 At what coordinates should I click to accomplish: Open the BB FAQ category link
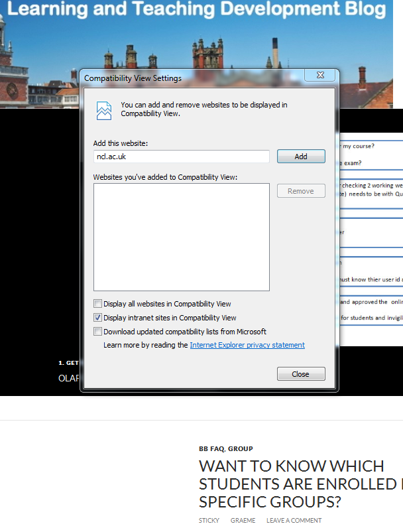point(211,449)
